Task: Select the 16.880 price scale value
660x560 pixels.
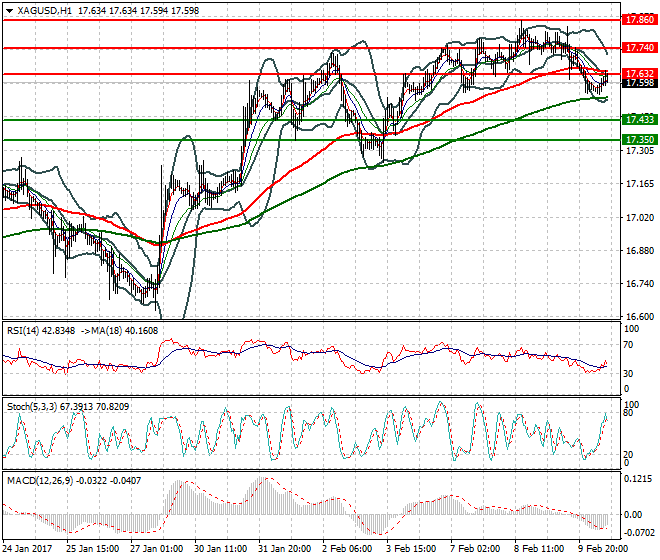Action: [640, 251]
